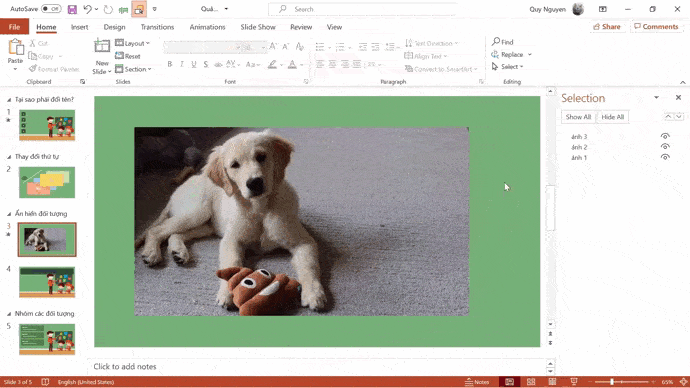Click the Redo icon
The width and height of the screenshot is (690, 388).
[108, 9]
